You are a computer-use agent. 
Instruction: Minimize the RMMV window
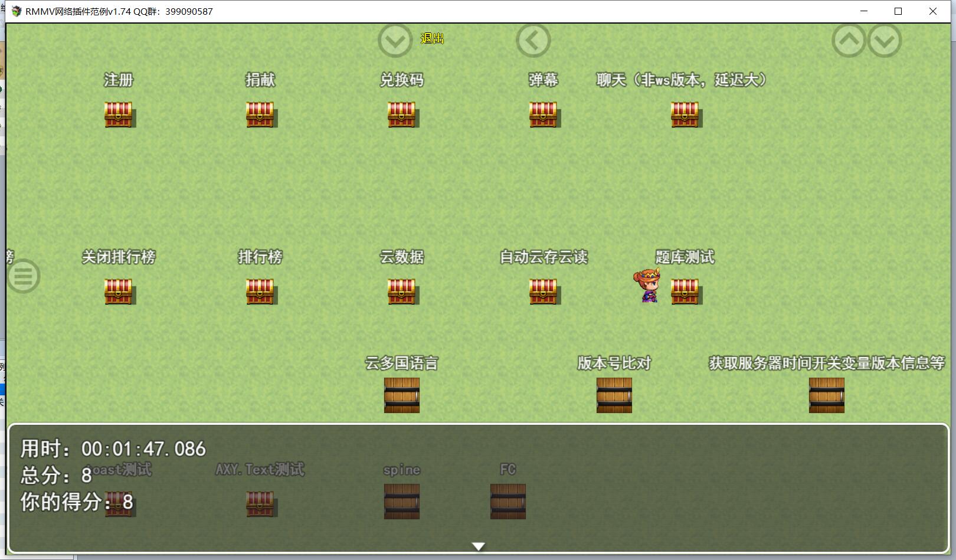[x=864, y=11]
